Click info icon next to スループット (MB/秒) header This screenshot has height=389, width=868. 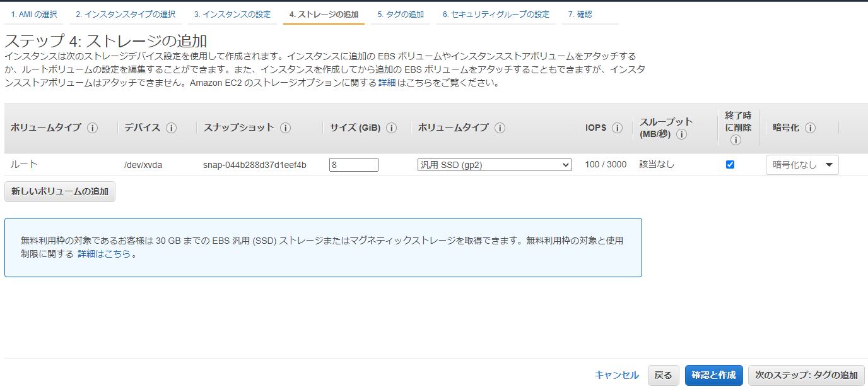[682, 134]
